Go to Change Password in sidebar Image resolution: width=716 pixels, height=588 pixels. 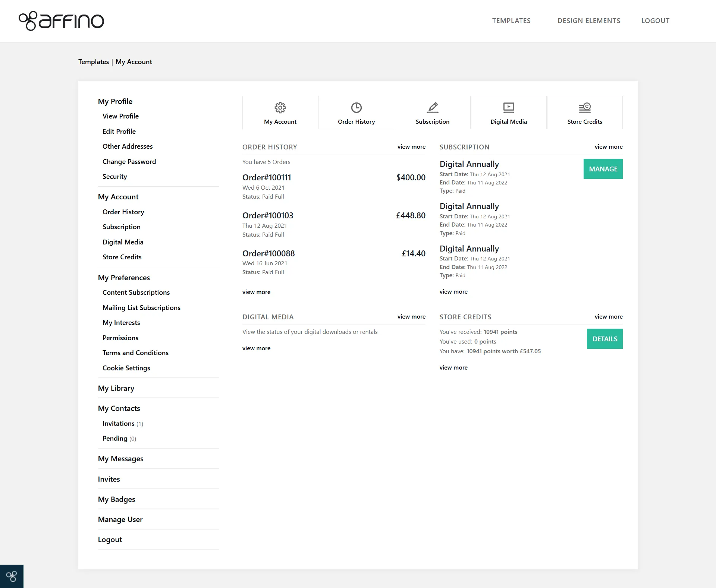[x=129, y=161]
